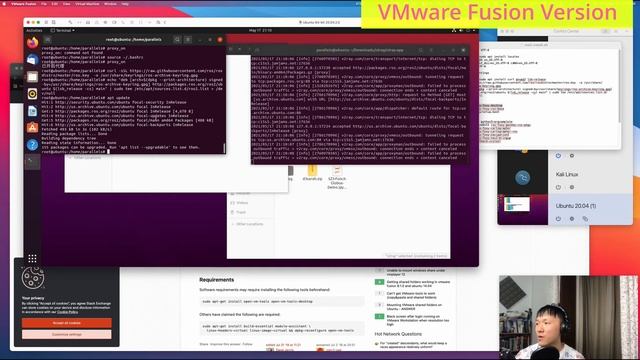
Task: Click the third icon beside the Ubuntu 20.04 (1) gear
Action: (585, 219)
